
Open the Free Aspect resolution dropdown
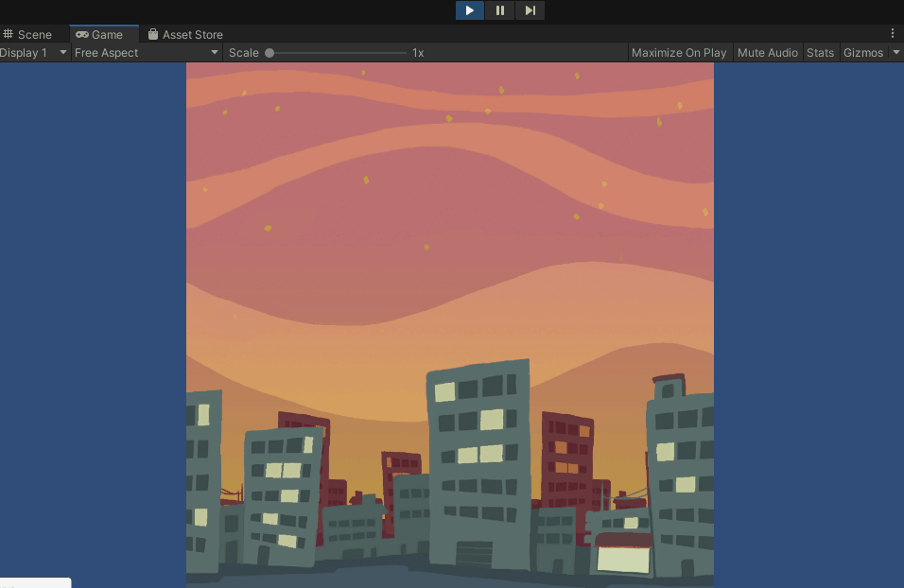(147, 52)
